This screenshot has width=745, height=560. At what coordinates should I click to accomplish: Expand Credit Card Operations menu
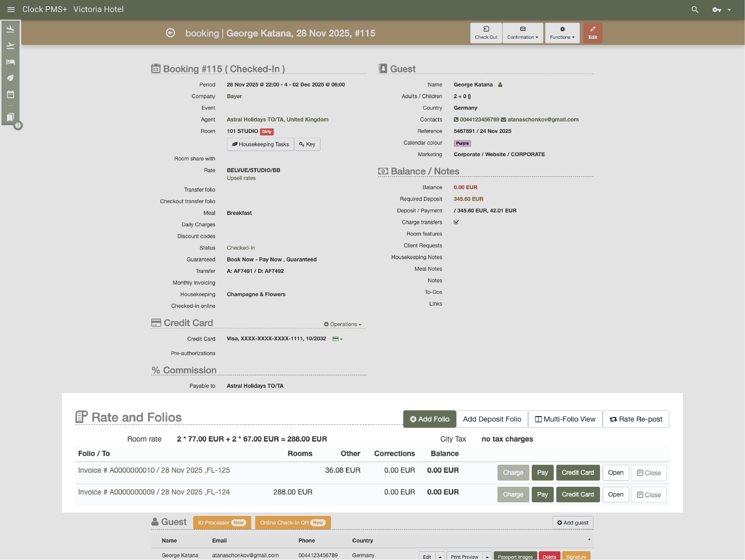pos(342,324)
